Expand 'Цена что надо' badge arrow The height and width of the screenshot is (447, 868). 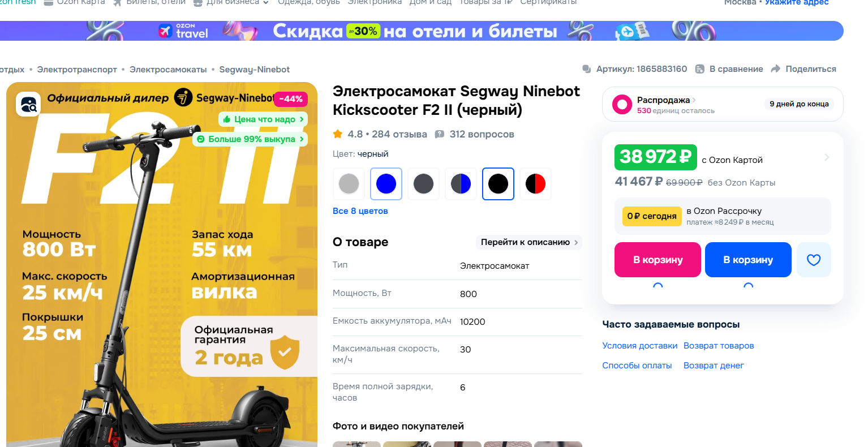(x=302, y=119)
